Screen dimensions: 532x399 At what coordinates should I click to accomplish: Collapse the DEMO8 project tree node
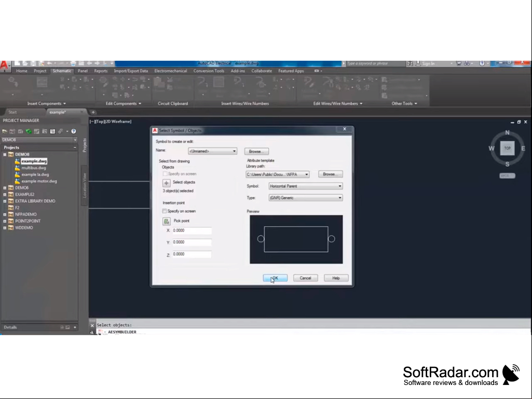pyautogui.click(x=5, y=155)
